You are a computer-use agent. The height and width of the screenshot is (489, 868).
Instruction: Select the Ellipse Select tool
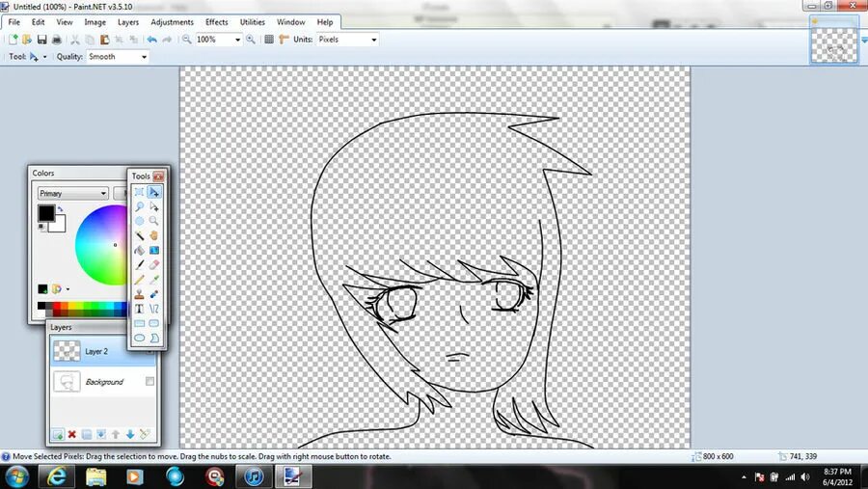click(140, 221)
